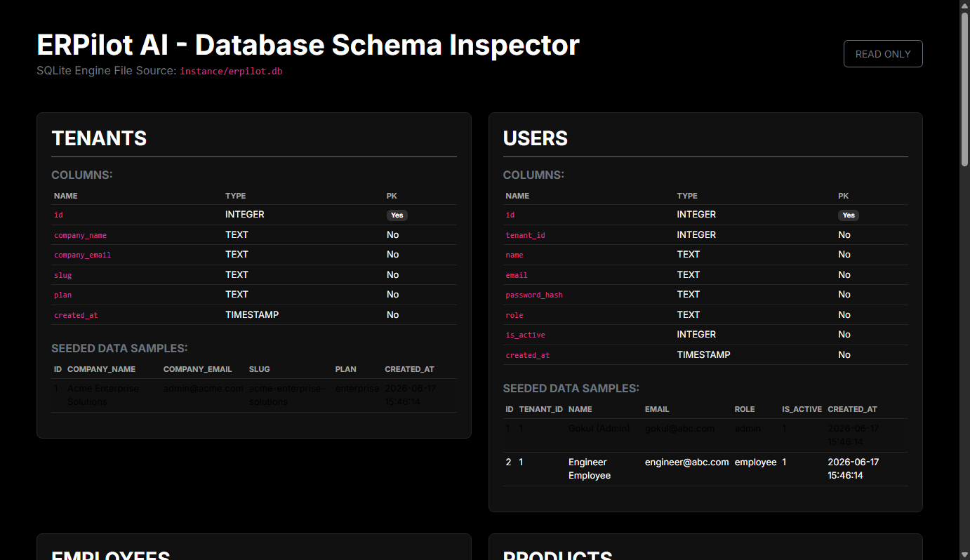The width and height of the screenshot is (970, 560).
Task: Select password_hash column name in USERS
Action: click(534, 295)
